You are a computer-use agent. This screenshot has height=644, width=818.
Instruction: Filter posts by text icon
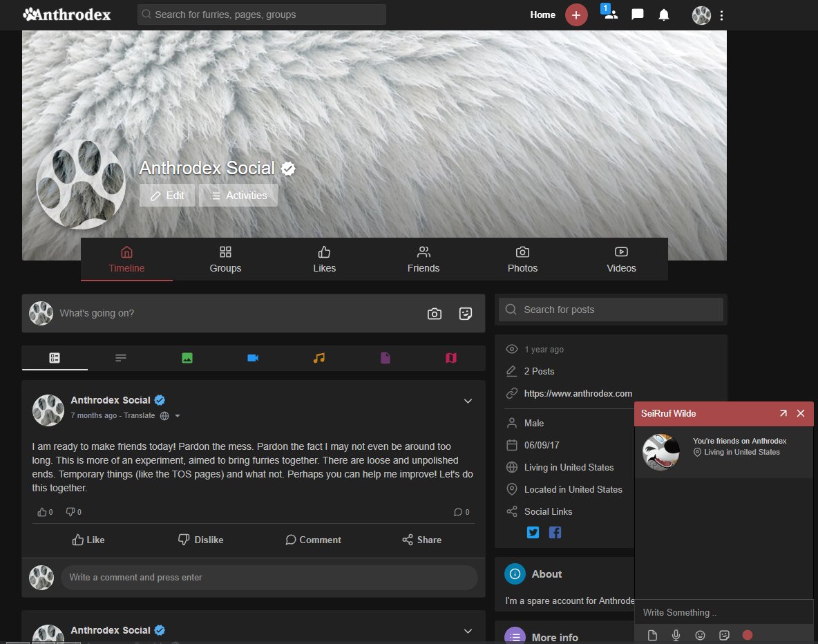[120, 357]
